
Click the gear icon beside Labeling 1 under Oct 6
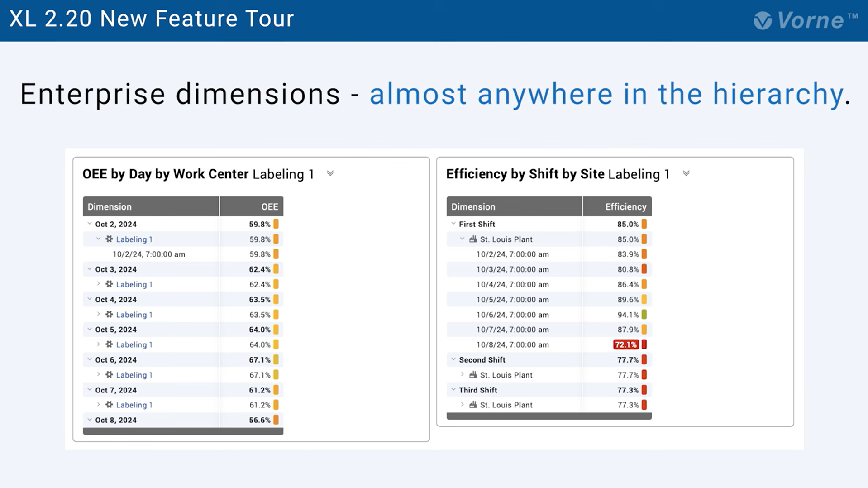point(109,374)
